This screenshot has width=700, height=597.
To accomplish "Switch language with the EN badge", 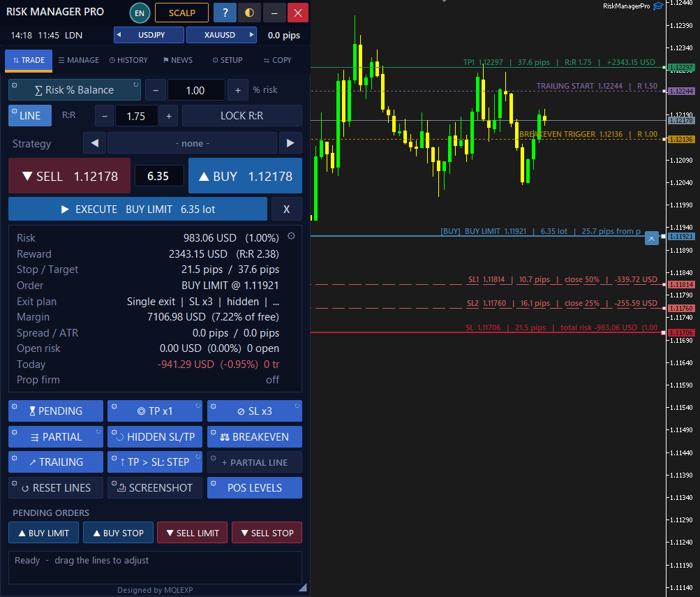I will click(140, 13).
